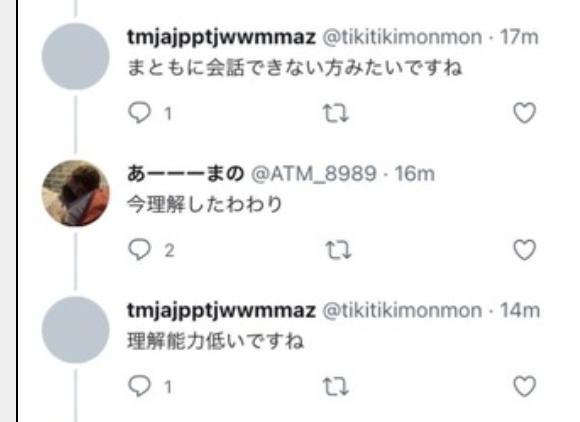Reply to the 17m tweet by tmjajpptjwwmmaz
Viewport: 580px width, 422px height.
pyautogui.click(x=139, y=113)
